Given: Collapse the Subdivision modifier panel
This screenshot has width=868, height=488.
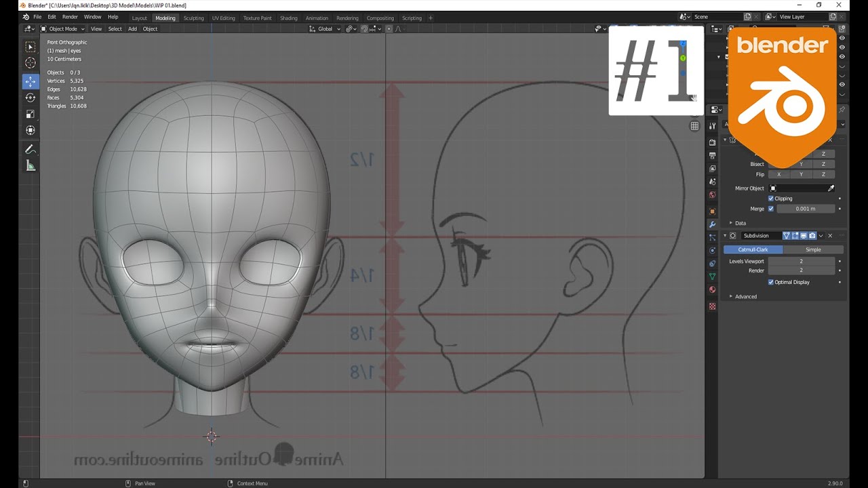Looking at the screenshot, I should pyautogui.click(x=725, y=236).
